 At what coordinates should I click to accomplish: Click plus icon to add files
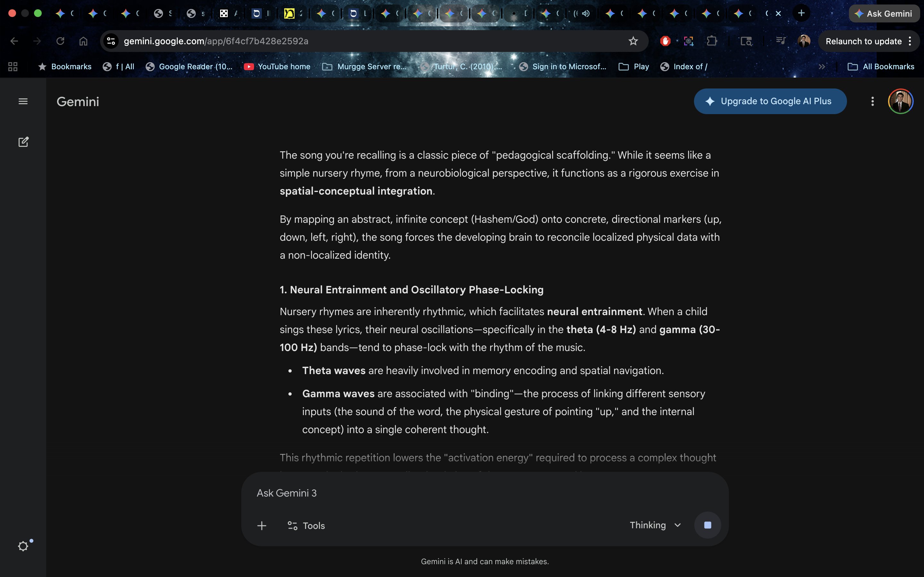click(x=261, y=526)
